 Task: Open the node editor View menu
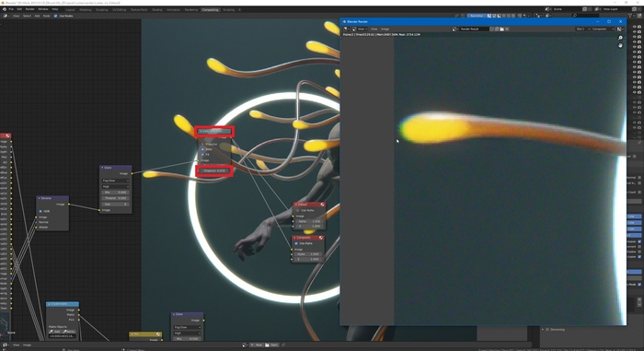(x=16, y=16)
